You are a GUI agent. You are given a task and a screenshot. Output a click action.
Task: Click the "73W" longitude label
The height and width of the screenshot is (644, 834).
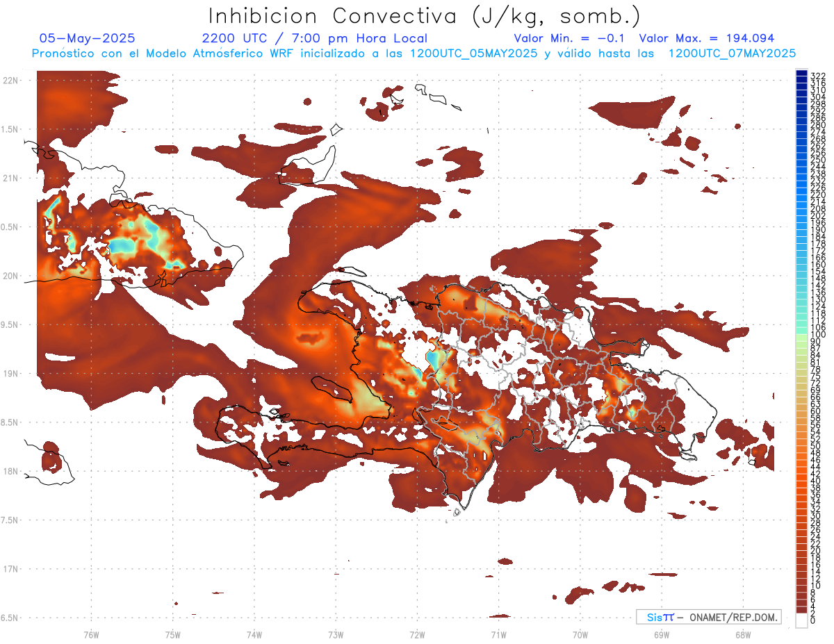[x=336, y=634]
